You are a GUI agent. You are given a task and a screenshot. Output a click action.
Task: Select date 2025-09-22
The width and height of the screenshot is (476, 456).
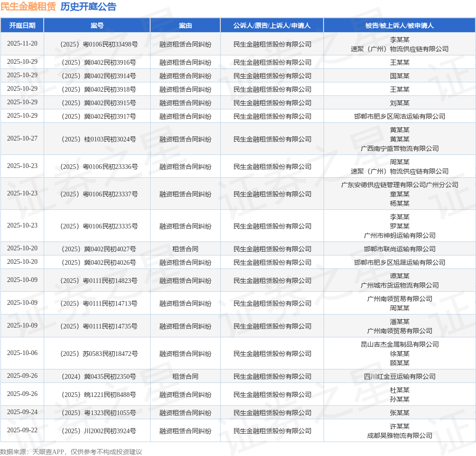pyautogui.click(x=22, y=430)
